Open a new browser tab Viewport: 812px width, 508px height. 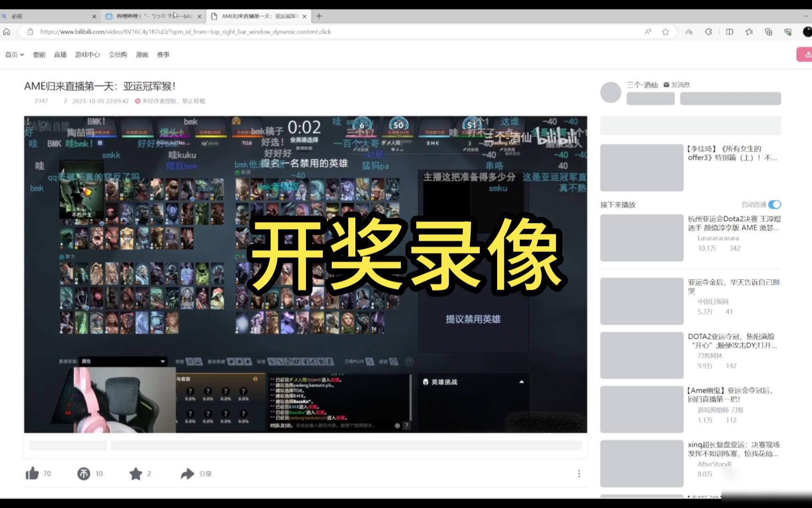pos(319,16)
